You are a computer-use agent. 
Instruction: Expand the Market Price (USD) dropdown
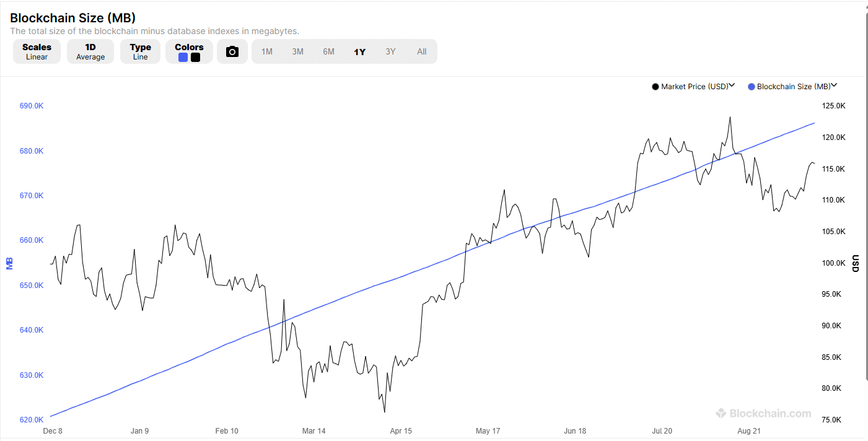click(732, 85)
